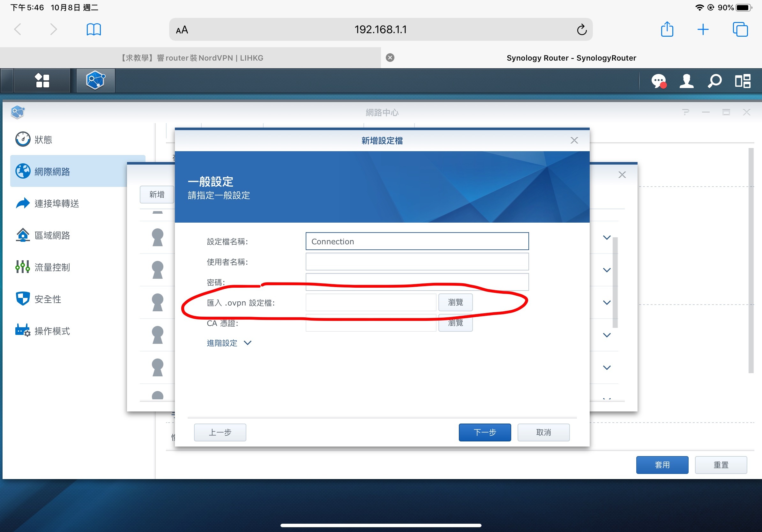The height and width of the screenshot is (532, 762).
Task: Select the second VPN profile keyhole icon
Action: (157, 270)
